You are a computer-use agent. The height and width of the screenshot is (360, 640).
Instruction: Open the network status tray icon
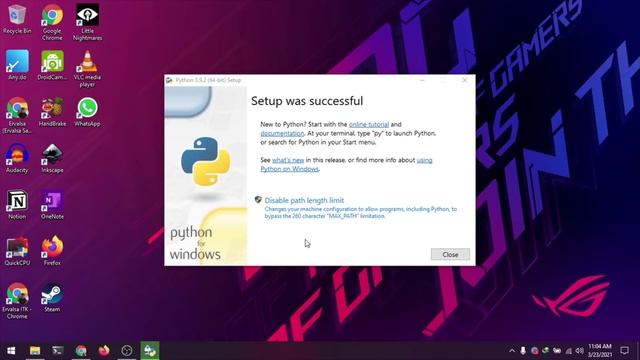569,351
